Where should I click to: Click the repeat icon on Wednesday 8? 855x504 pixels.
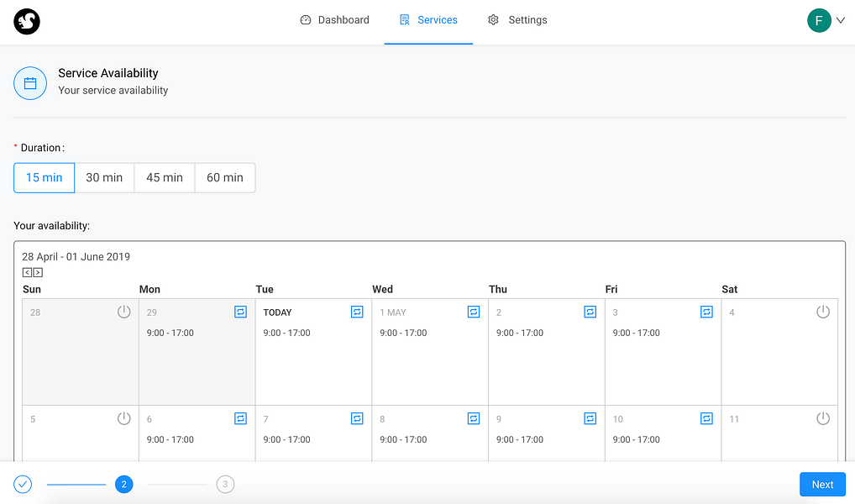[x=474, y=418]
